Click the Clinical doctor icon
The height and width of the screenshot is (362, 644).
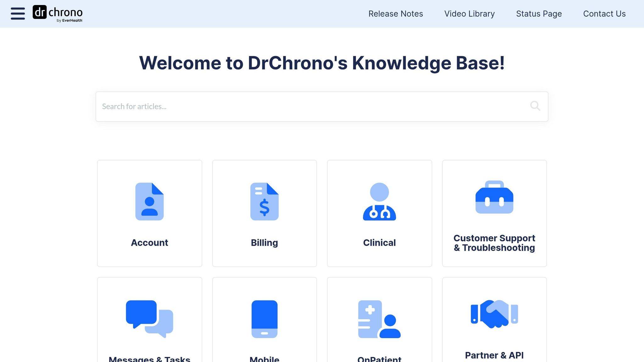pos(379,201)
